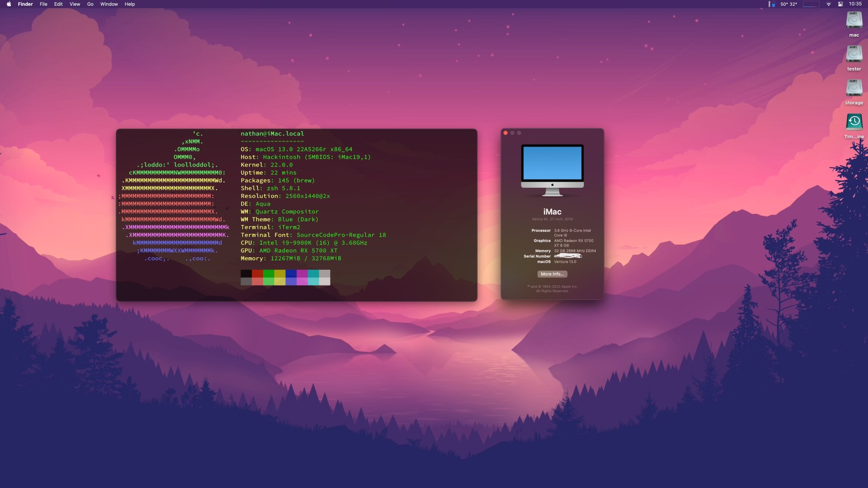The height and width of the screenshot is (488, 868).
Task: Click the menu bar clock
Action: pos(855,4)
